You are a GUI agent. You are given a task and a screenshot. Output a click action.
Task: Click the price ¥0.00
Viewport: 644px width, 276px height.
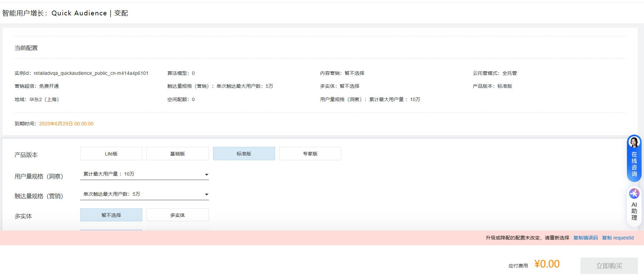(x=547, y=264)
